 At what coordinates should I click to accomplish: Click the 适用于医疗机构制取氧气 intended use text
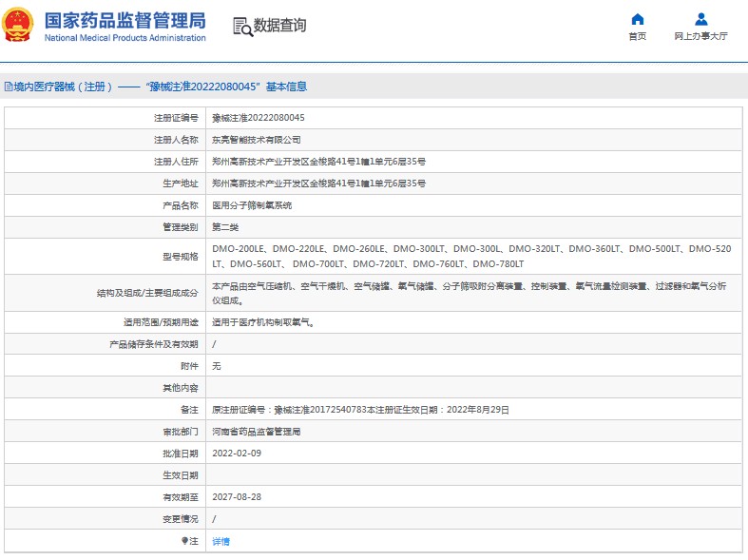263,322
